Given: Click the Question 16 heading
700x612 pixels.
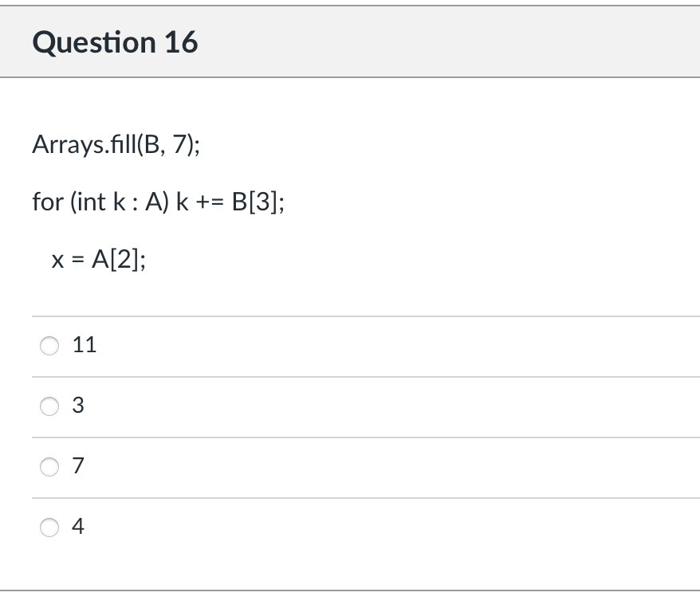Looking at the screenshot, I should pos(115,42).
